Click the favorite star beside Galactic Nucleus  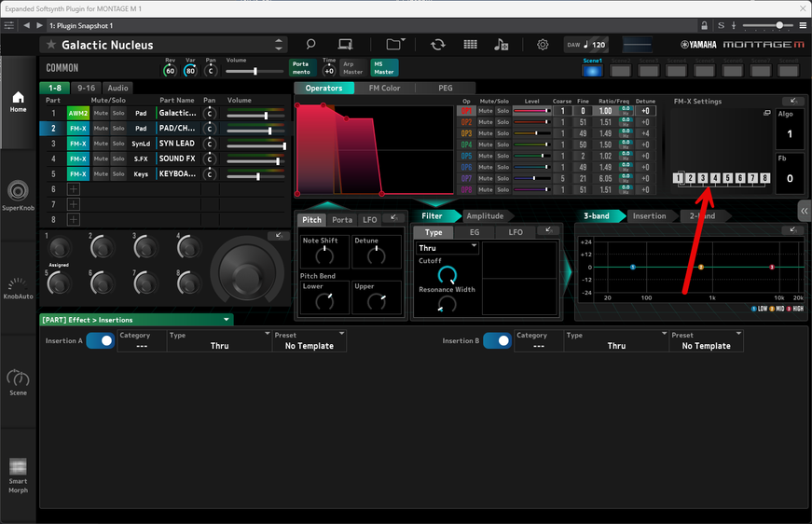(x=50, y=45)
